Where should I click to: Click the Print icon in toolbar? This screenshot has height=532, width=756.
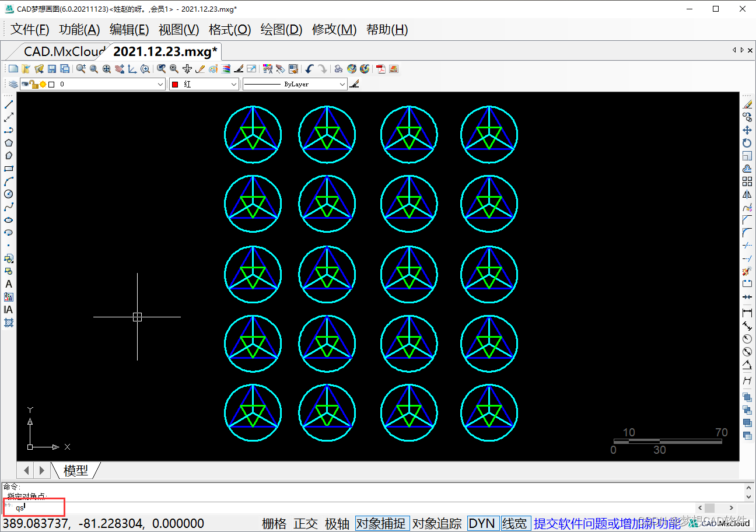338,69
